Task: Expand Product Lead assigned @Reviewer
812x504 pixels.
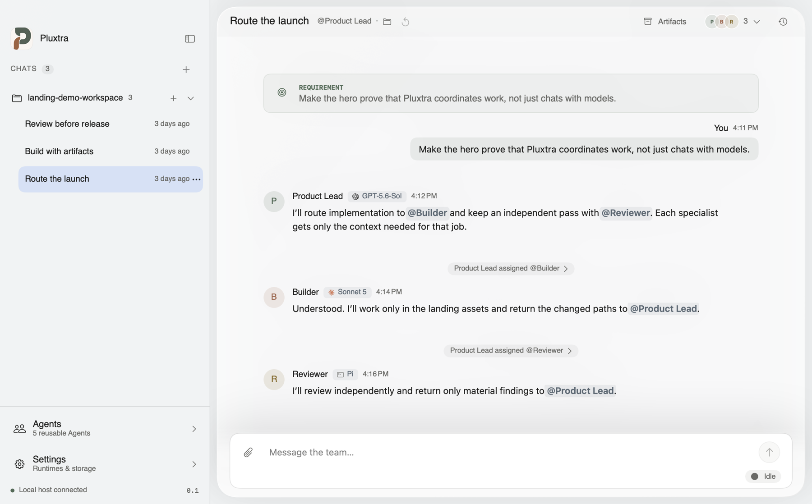Action: [x=511, y=351]
